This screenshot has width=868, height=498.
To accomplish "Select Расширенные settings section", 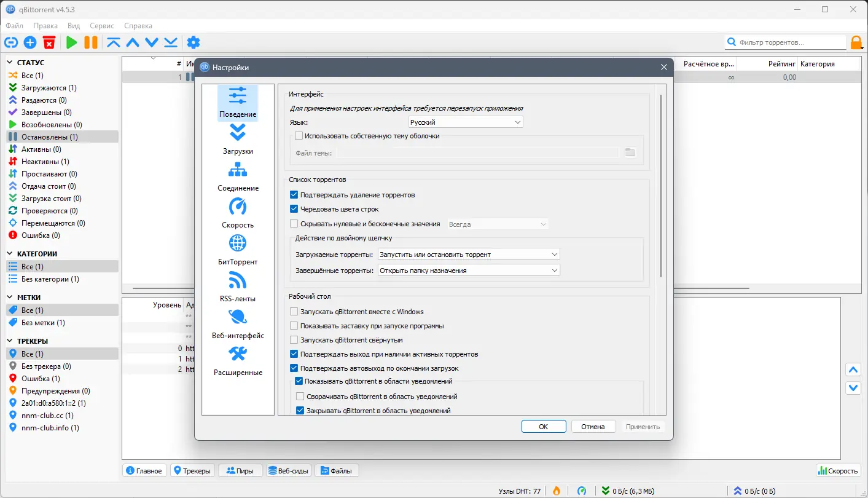I will pyautogui.click(x=238, y=361).
